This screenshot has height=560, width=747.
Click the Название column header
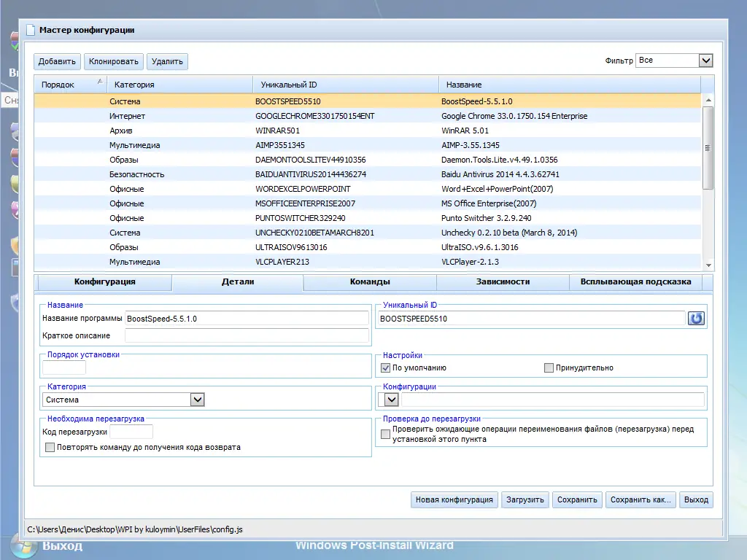569,85
